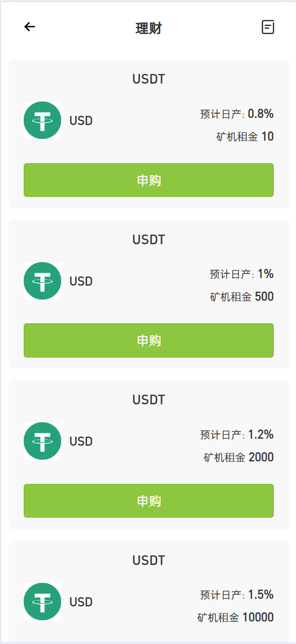This screenshot has height=644, width=296.
Task: Open the USDT card with 1% daily yield
Action: click(x=149, y=294)
